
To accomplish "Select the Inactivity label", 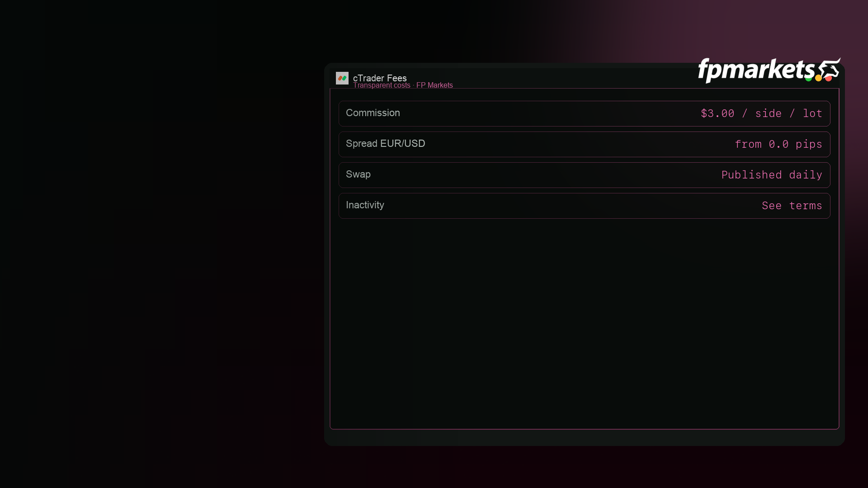I will tap(365, 205).
